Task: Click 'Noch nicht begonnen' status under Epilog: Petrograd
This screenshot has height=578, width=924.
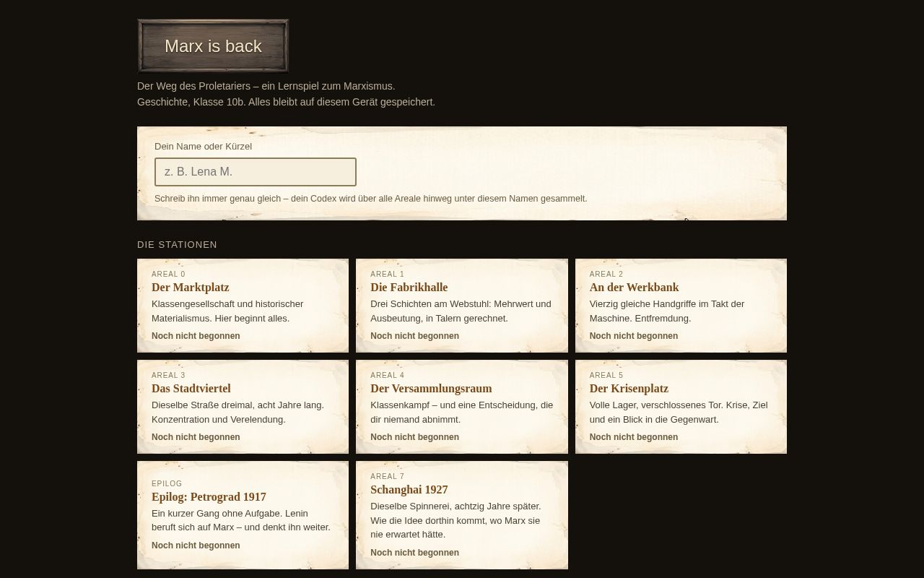Action: (196, 545)
